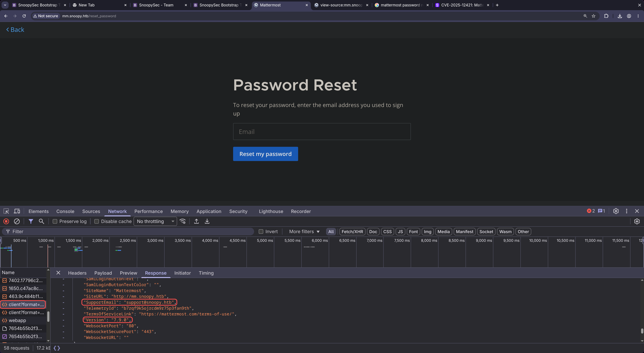Switch to the Preview tab
The width and height of the screenshot is (644, 353).
coord(128,273)
